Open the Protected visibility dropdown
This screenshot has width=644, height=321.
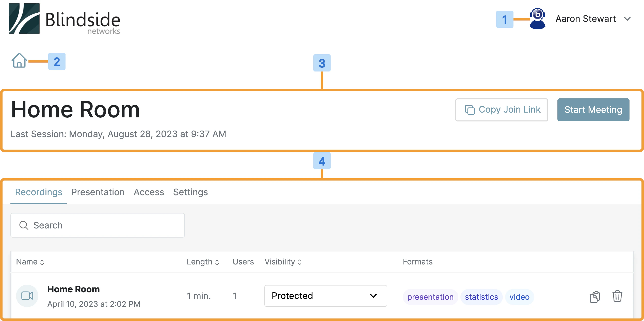[326, 296]
